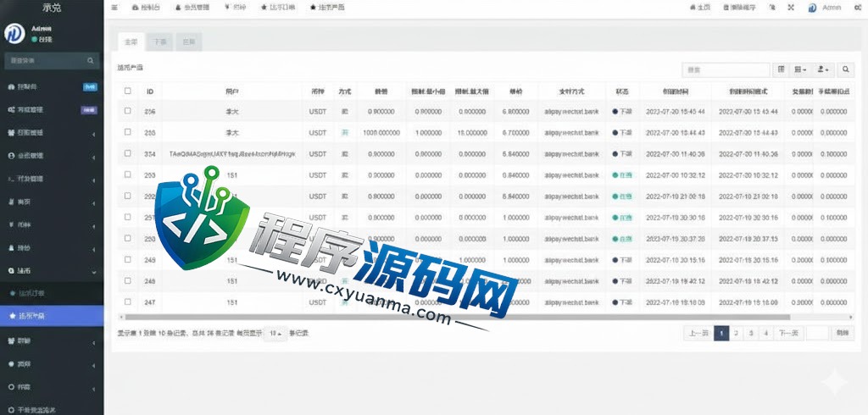Check the checkbox for row ID 247
Screen dimensions: 868x415
tap(128, 302)
